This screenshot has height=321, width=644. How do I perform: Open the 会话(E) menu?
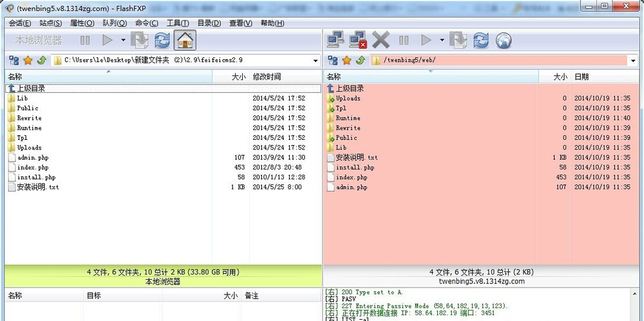[x=20, y=23]
